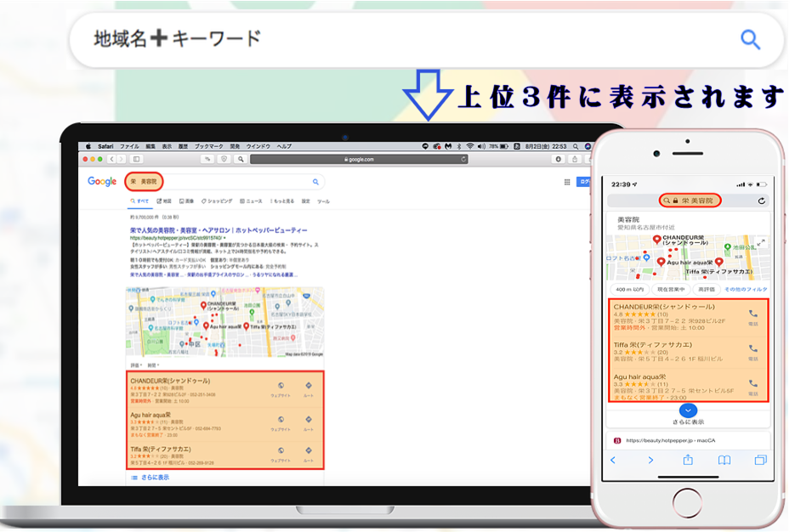Image resolution: width=795 pixels, height=532 pixels.
Task: Tap phone call icon for CHANDEUR栄 on iPhone
Action: click(752, 314)
